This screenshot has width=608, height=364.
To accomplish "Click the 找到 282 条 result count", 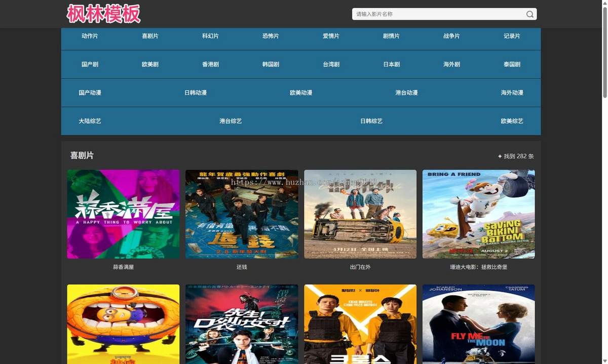I will click(516, 156).
